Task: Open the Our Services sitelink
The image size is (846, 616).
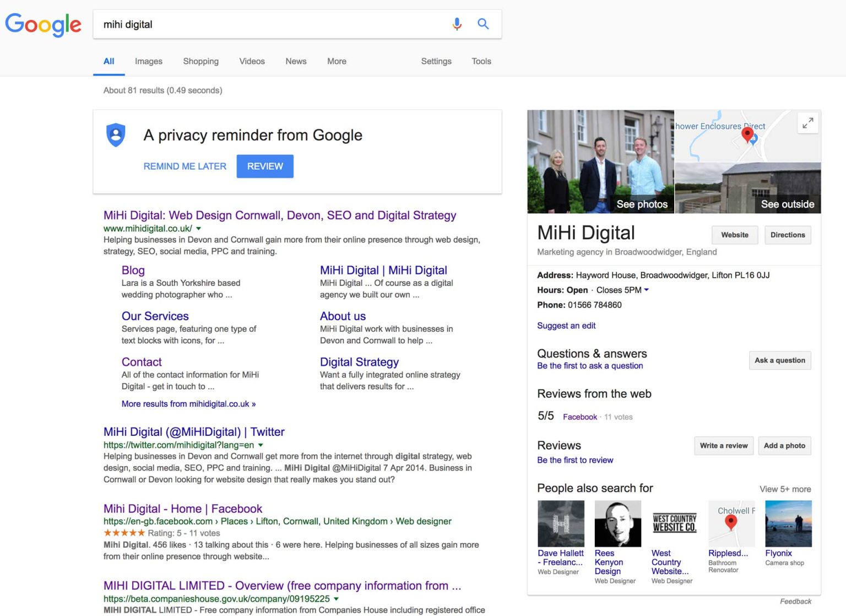Action: pyautogui.click(x=155, y=316)
